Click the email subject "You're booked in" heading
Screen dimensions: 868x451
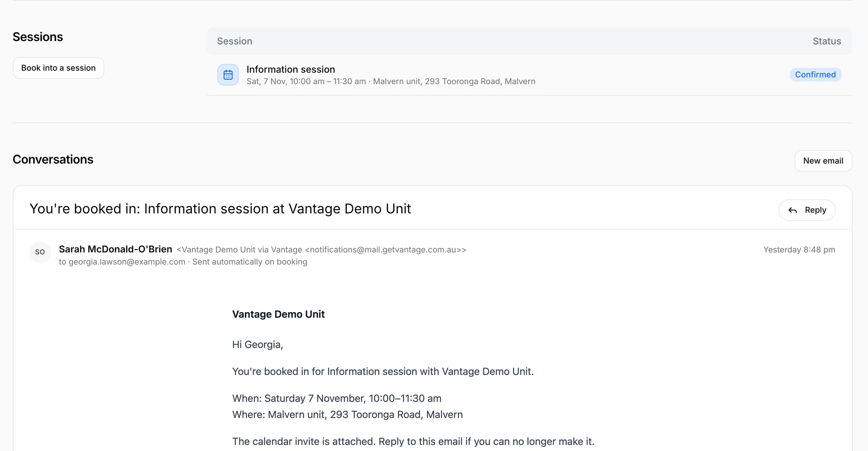click(220, 209)
